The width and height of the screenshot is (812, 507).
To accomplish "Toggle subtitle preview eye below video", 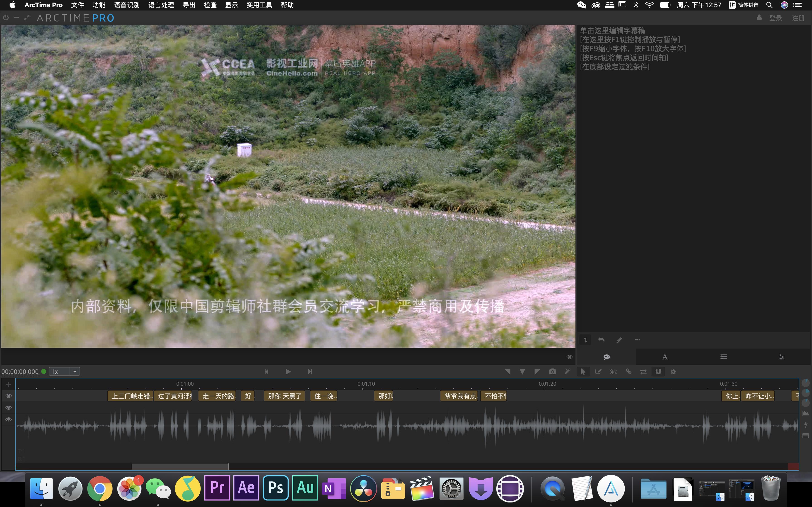I will [x=569, y=357].
